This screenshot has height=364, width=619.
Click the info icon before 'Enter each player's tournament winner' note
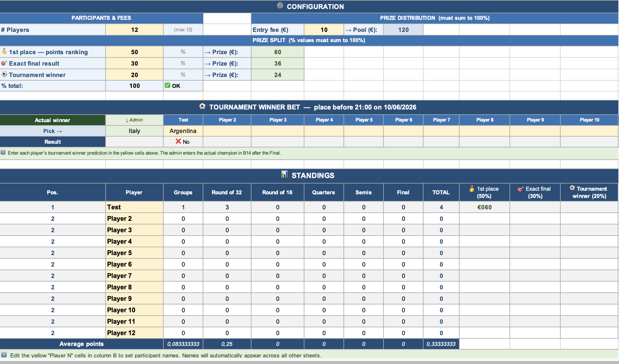[3, 152]
